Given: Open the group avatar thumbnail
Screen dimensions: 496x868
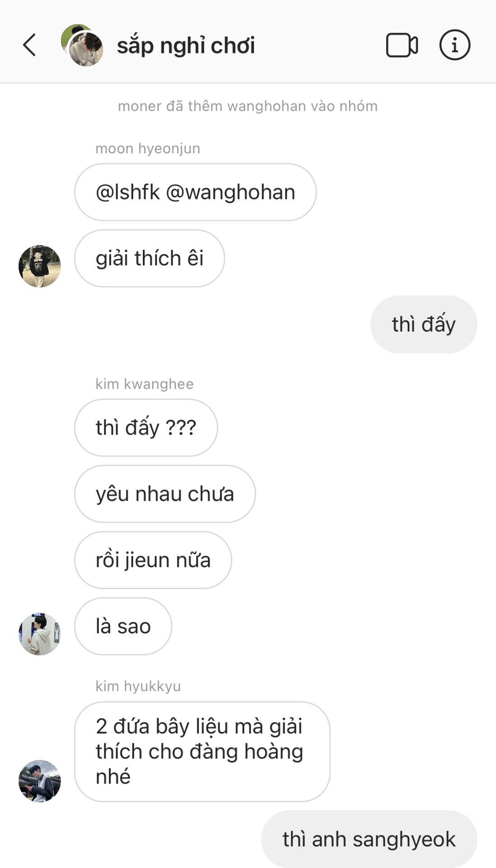Looking at the screenshot, I should [x=82, y=45].
